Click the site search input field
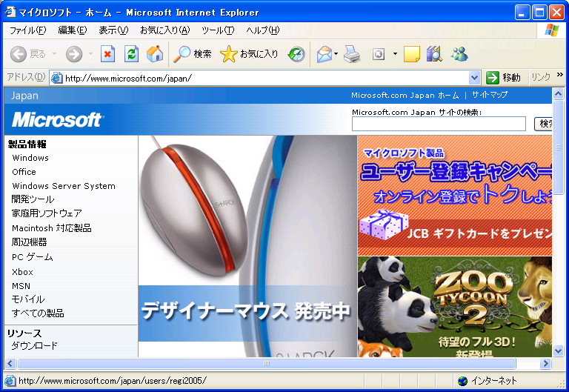Viewport: 569px width, 392px height. click(x=439, y=124)
